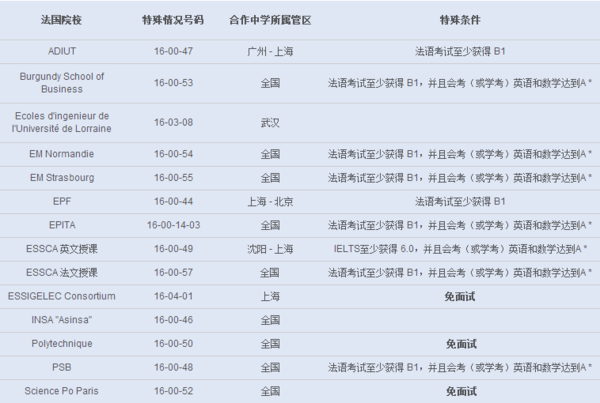The image size is (600, 403).
Task: Click 全国 in the INSA "Asinsa" row
Action: (270, 320)
